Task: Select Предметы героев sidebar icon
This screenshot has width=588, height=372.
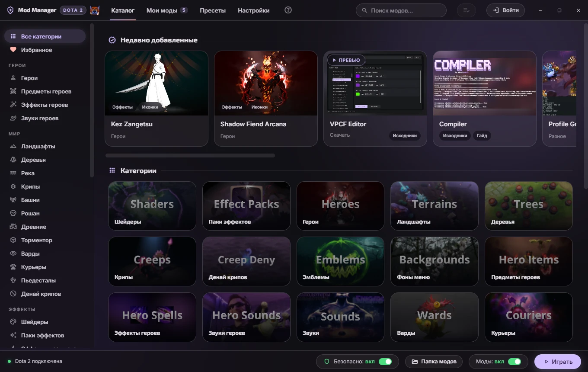Action: (x=13, y=91)
